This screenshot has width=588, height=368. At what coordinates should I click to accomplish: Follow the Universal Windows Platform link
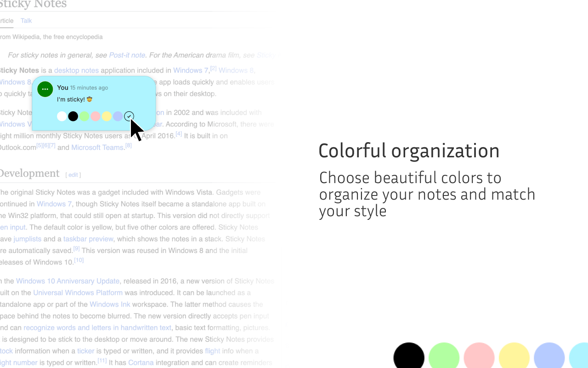pyautogui.click(x=78, y=293)
